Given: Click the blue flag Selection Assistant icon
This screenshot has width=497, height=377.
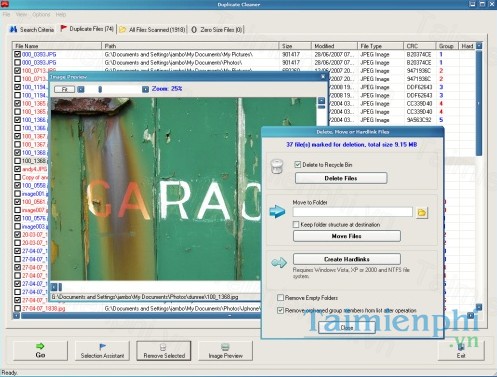Looking at the screenshot, I should click(102, 347).
